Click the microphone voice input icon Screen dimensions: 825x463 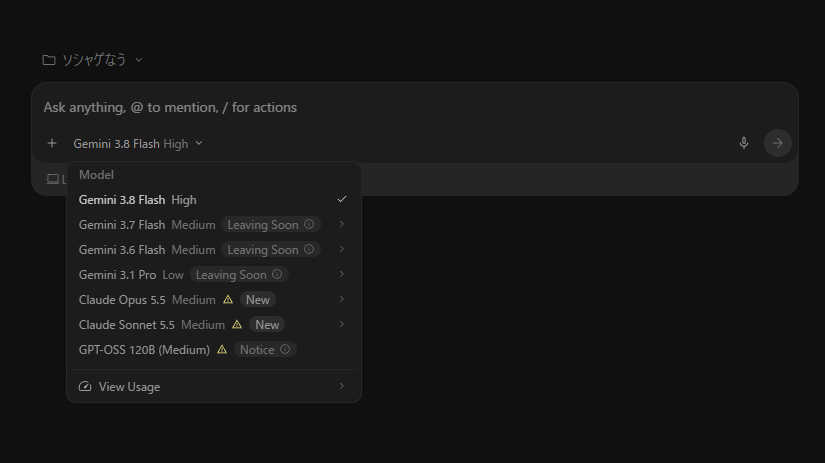[743, 143]
